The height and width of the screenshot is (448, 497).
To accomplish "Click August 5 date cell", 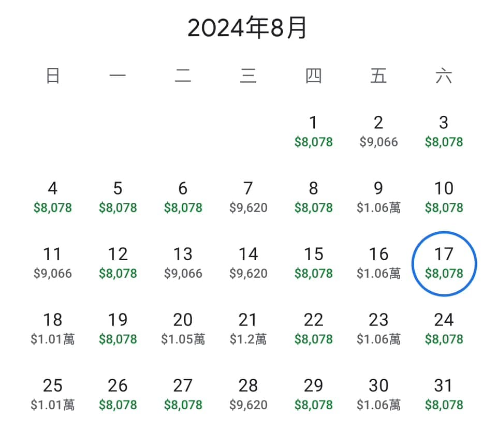I will pos(118,198).
